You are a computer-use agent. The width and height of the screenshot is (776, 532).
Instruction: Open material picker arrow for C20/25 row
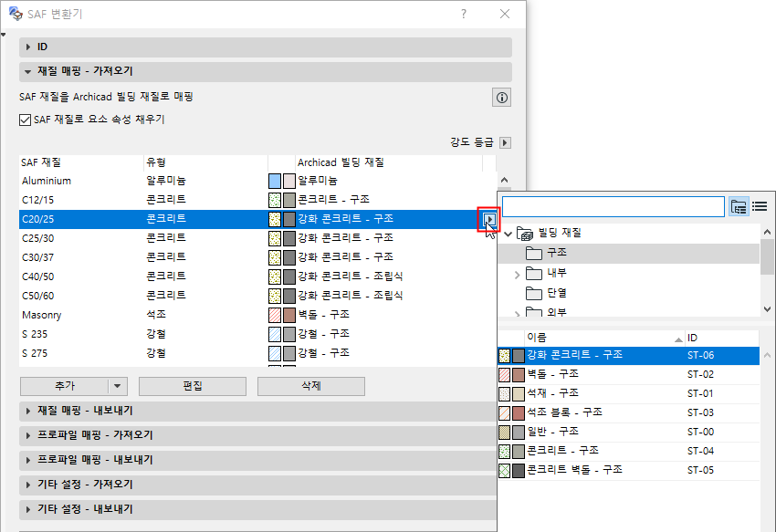489,219
